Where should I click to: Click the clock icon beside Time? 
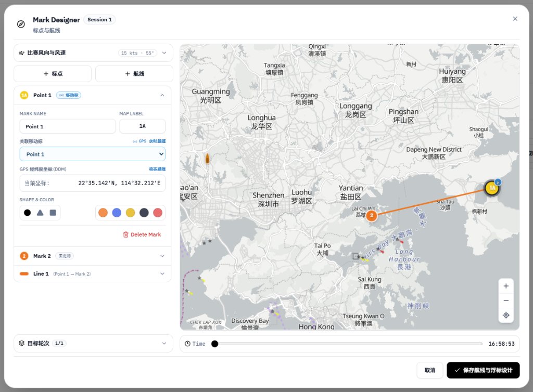(187, 344)
